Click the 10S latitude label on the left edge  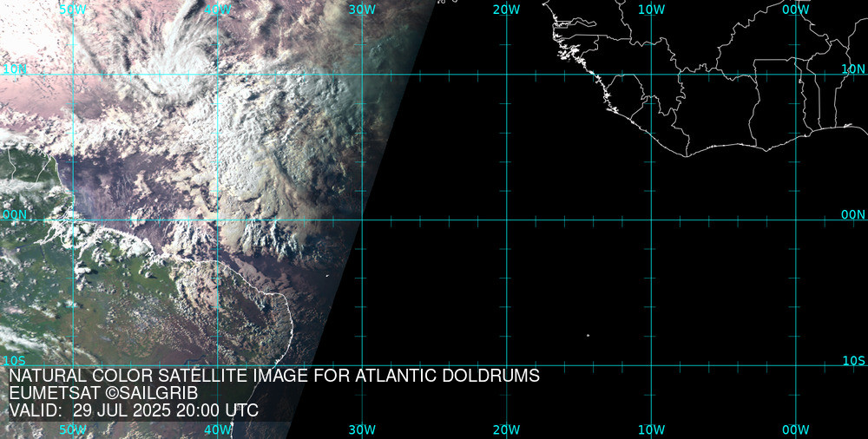[15, 361]
